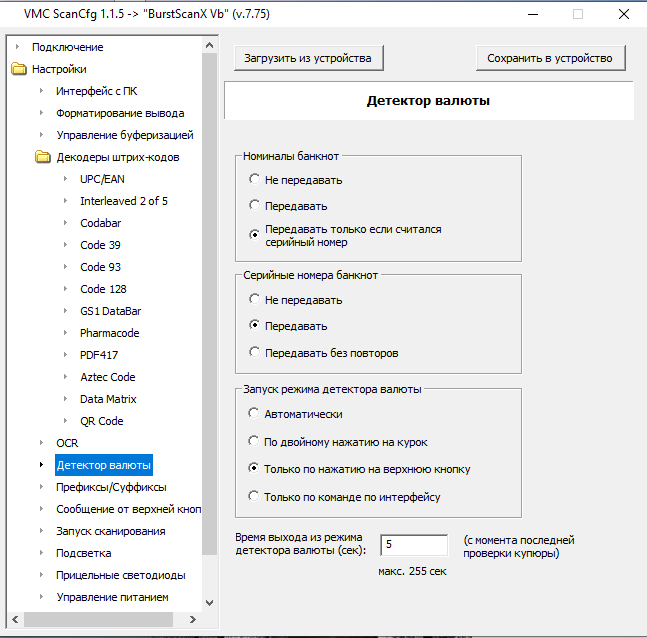Select 'По двойному нажатию на курок' option
This screenshot has height=638, width=647.
click(x=255, y=441)
